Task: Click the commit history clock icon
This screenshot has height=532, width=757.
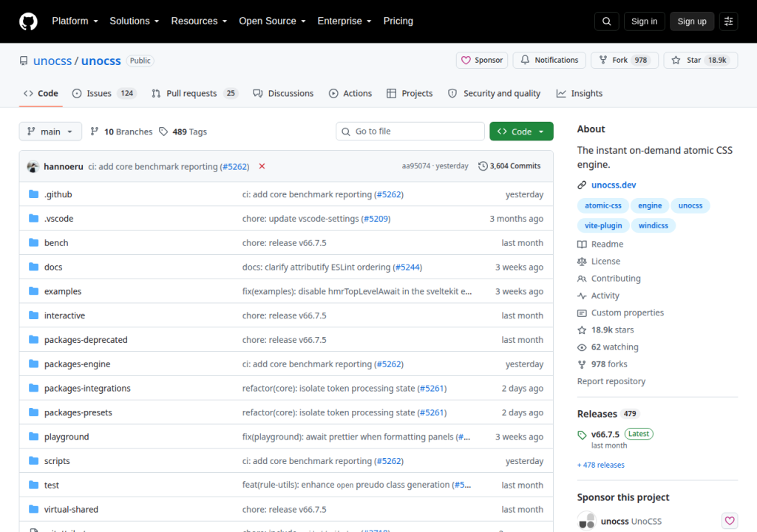Action: pos(483,166)
